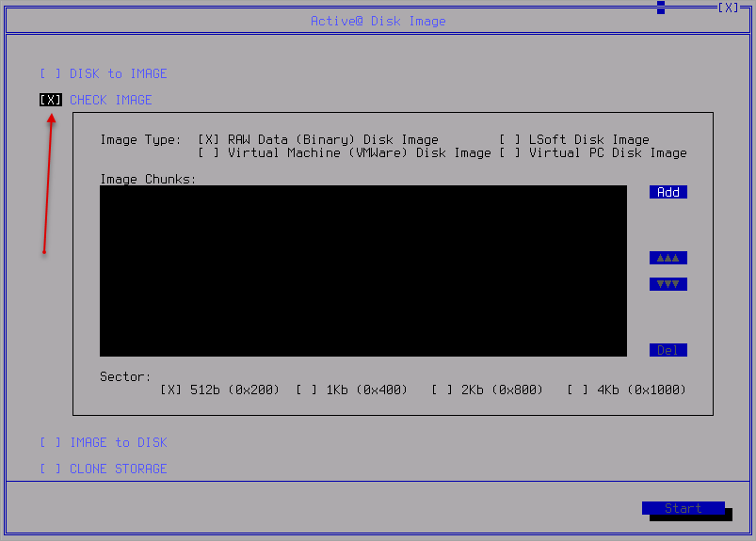The height and width of the screenshot is (541, 756).
Task: Set sector size to 512b (0x200)
Action: 219,390
